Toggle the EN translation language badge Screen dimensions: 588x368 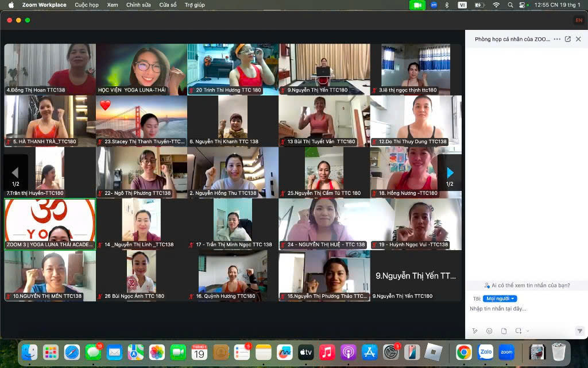[x=579, y=20]
